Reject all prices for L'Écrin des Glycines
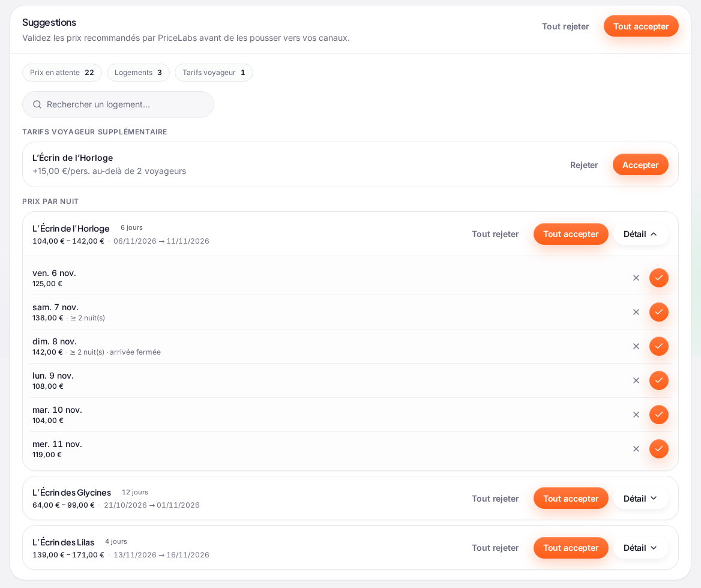 click(x=495, y=499)
